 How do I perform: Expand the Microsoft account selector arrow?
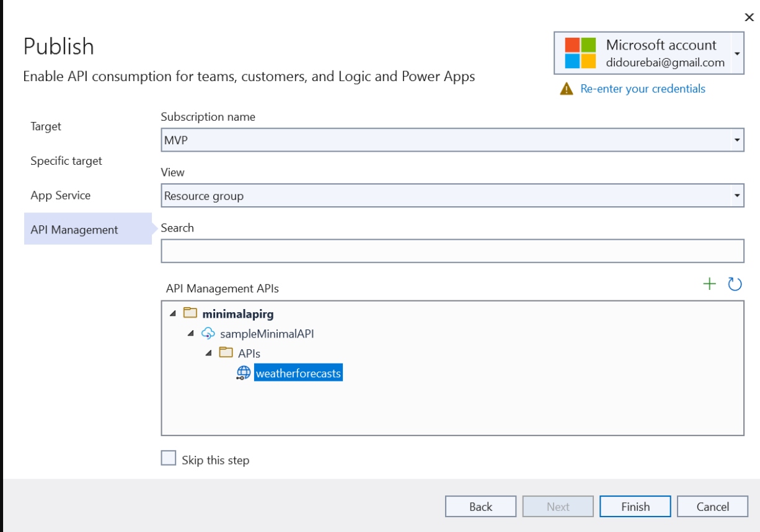736,53
